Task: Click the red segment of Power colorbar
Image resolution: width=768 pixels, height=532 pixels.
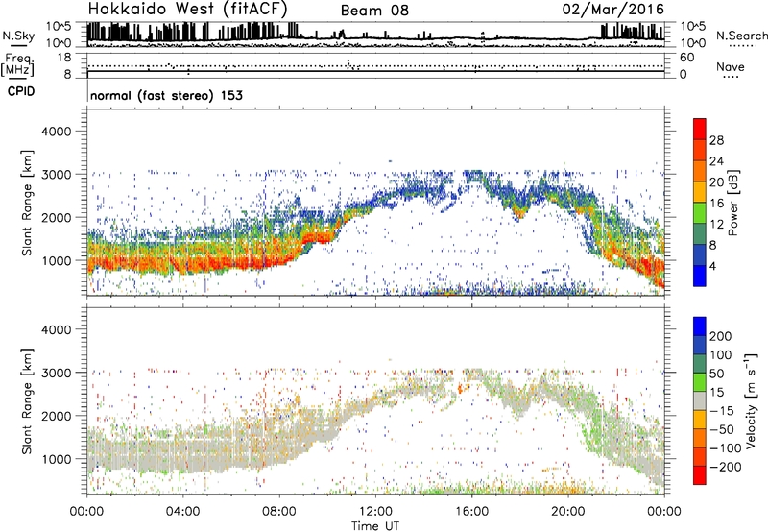Action: coord(700,130)
